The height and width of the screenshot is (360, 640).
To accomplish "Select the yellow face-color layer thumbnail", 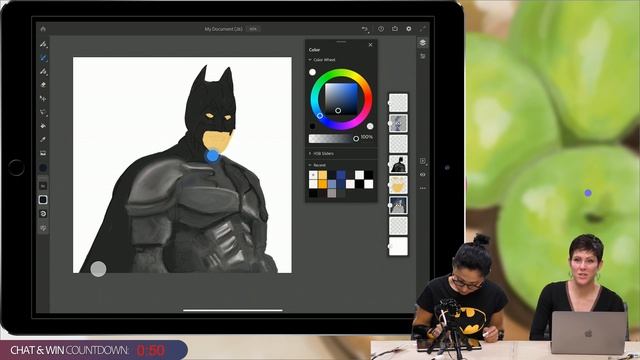I will click(x=398, y=184).
